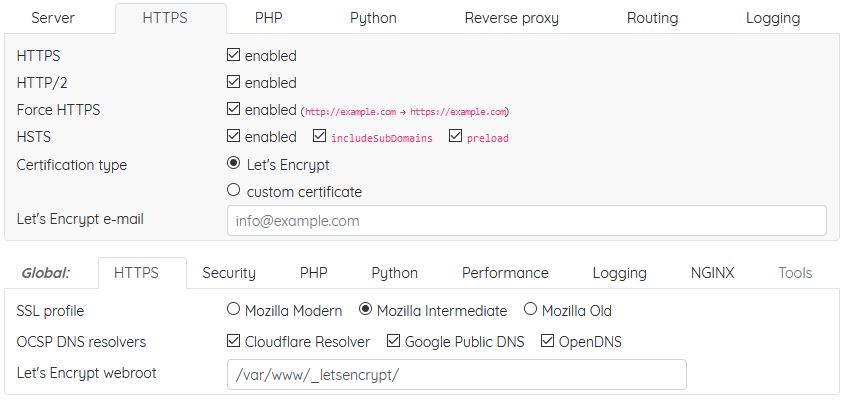846x401 pixels.
Task: Open the global NGINX tab
Action: [x=712, y=273]
